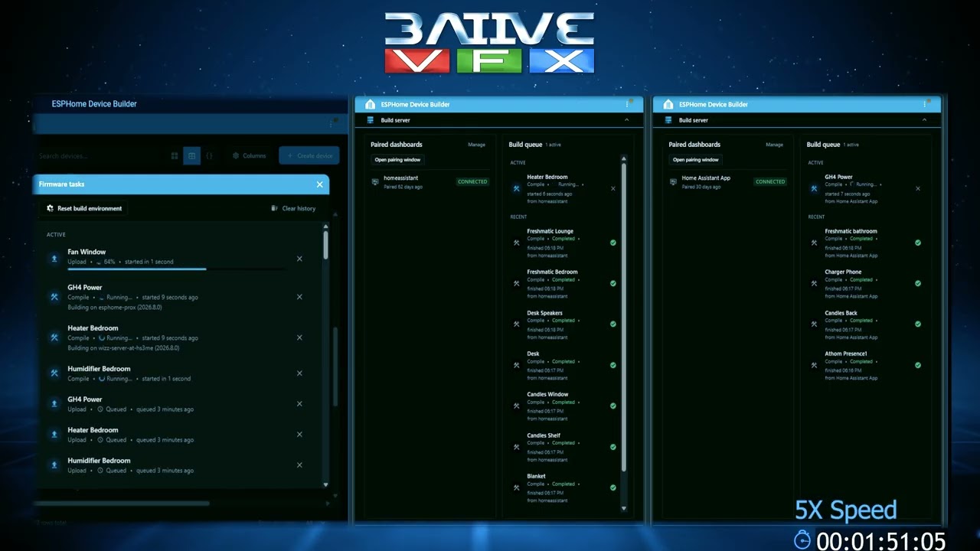Select table view icon next to Columns

point(191,155)
